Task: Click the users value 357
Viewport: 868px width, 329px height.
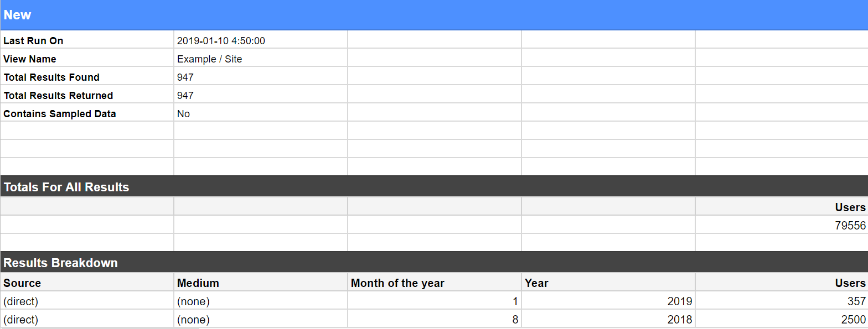Action: [856, 301]
